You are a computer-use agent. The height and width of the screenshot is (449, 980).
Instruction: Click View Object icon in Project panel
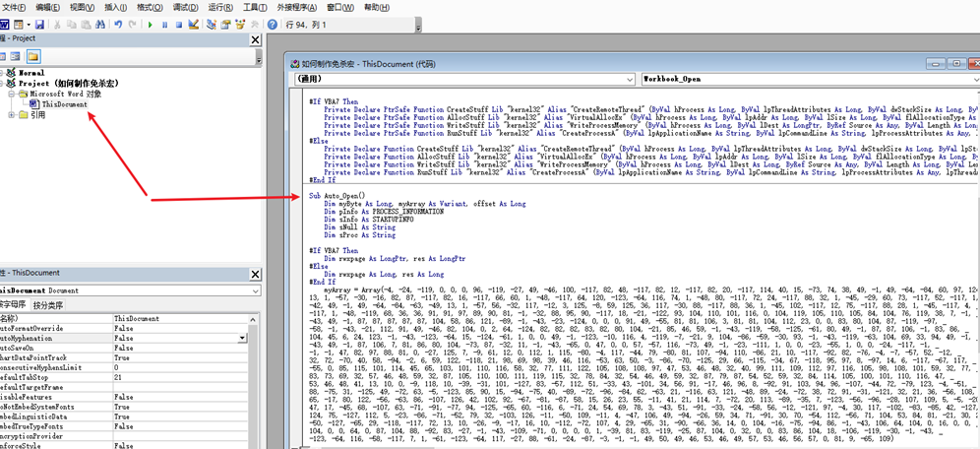click(16, 56)
